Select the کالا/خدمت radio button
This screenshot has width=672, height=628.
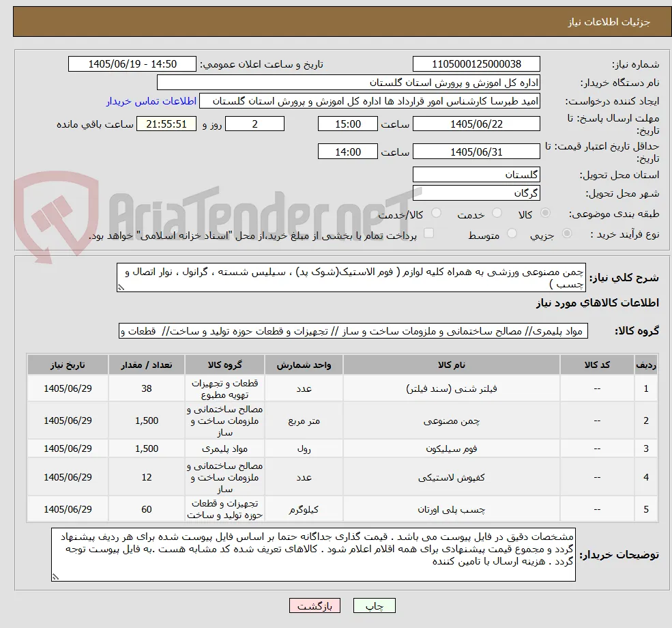tap(436, 213)
